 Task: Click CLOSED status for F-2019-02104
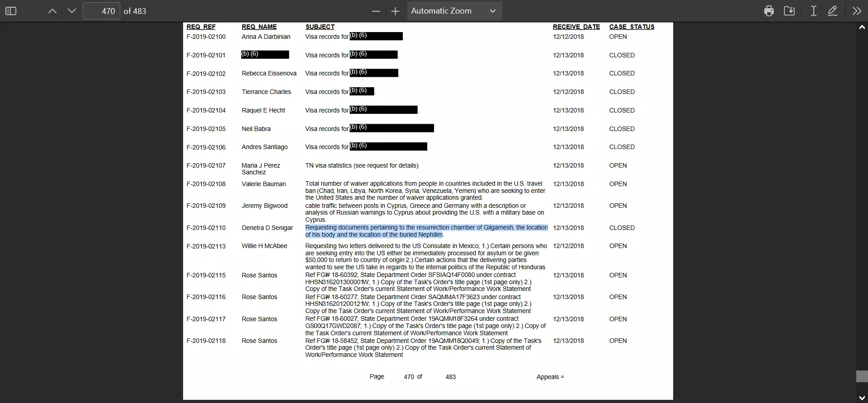click(622, 110)
